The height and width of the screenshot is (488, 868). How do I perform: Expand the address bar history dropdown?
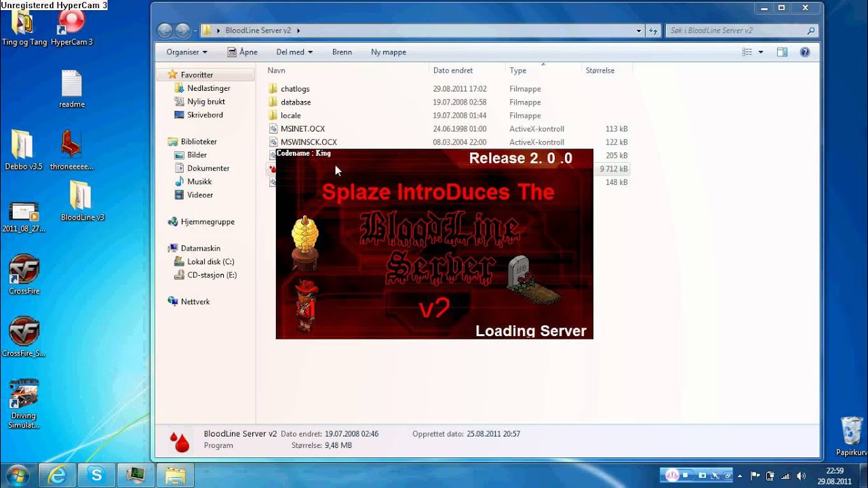coord(639,30)
